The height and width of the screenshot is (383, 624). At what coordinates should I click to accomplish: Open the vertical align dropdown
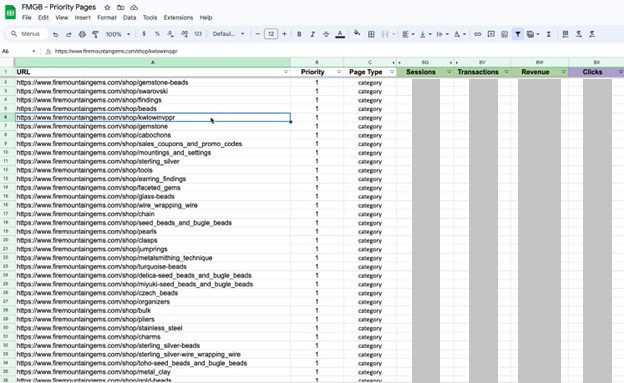(x=425, y=34)
